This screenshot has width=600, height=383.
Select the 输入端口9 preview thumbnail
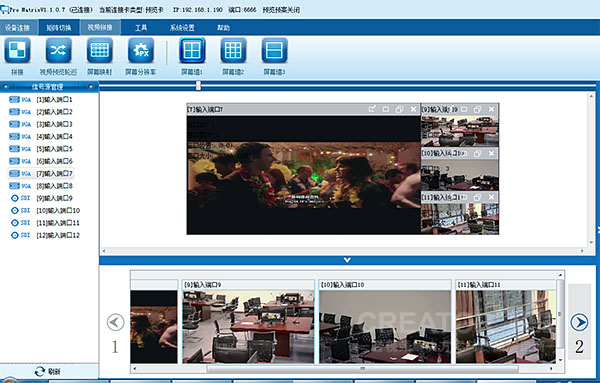[x=248, y=321]
